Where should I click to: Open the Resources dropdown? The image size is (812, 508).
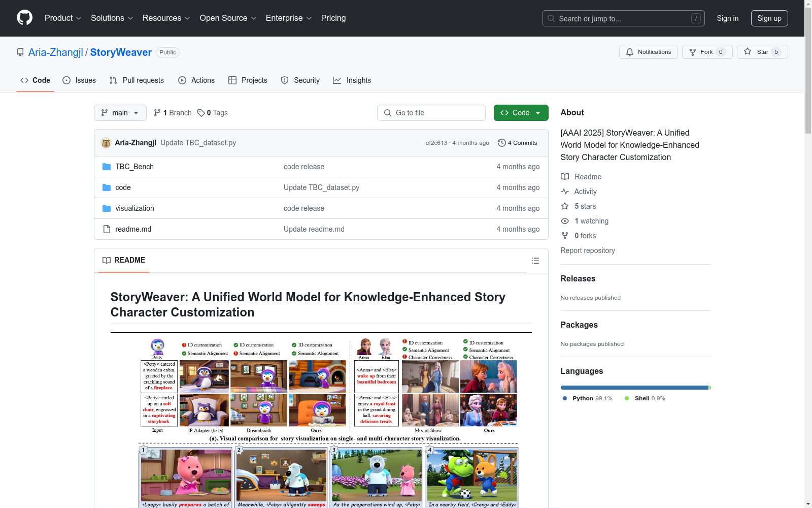click(166, 18)
